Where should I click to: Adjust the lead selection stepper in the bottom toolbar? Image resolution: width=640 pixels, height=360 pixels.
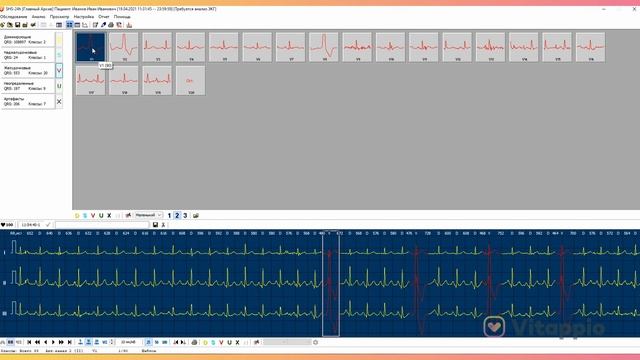[112, 342]
